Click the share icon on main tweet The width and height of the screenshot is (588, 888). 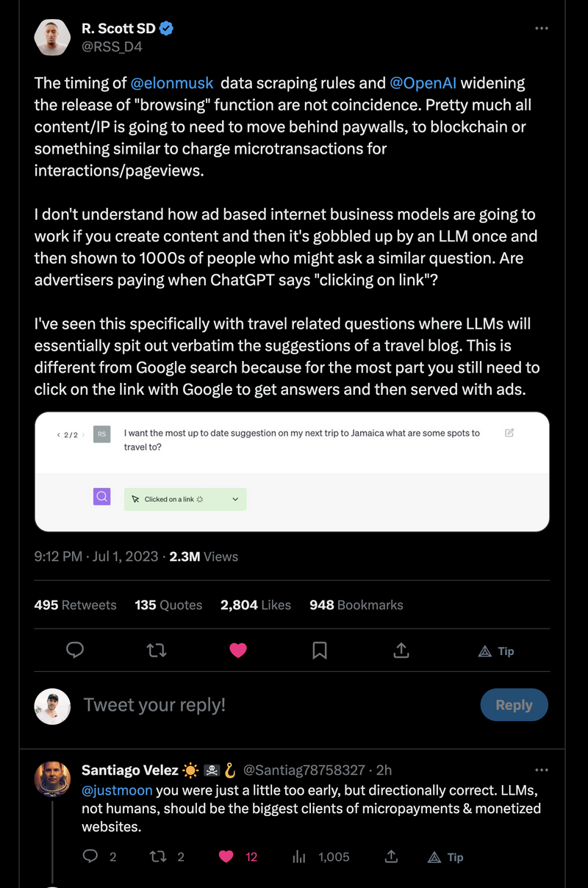401,651
